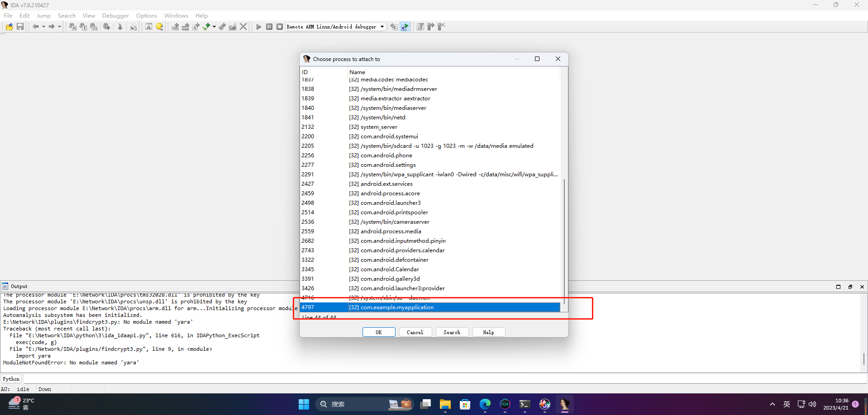Click the Save database floppy icon
Image resolution: width=868 pixels, height=415 pixels.
20,27
